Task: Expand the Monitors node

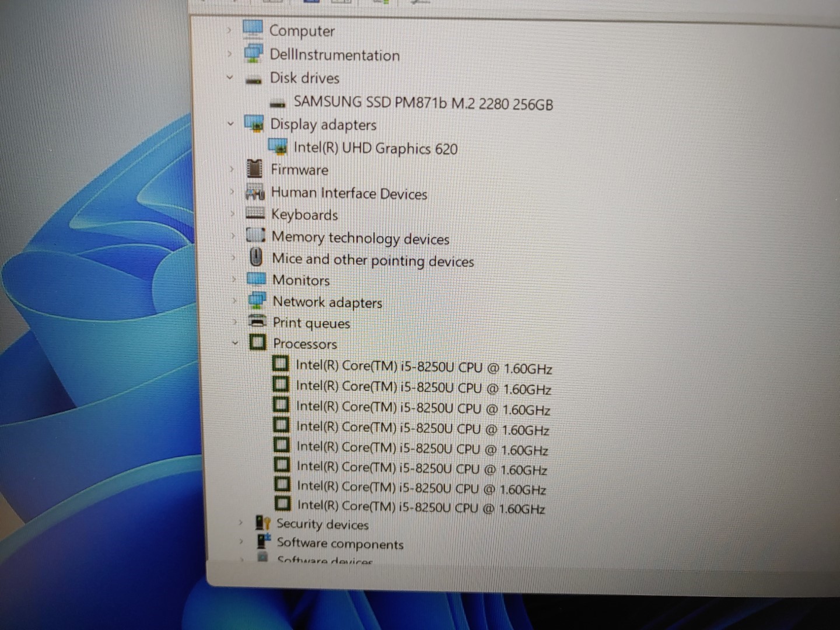Action: [235, 279]
